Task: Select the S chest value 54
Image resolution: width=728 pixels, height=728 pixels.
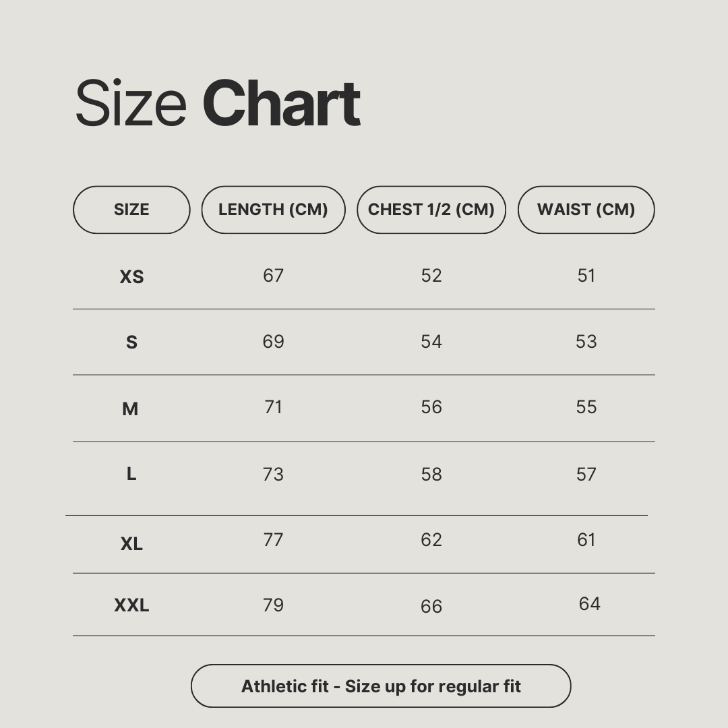Action: 431,342
